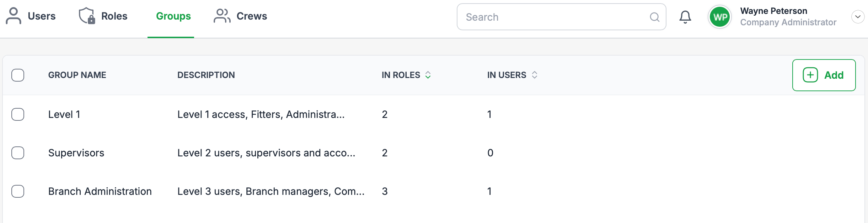Toggle the select-all groups checkbox

click(x=18, y=75)
